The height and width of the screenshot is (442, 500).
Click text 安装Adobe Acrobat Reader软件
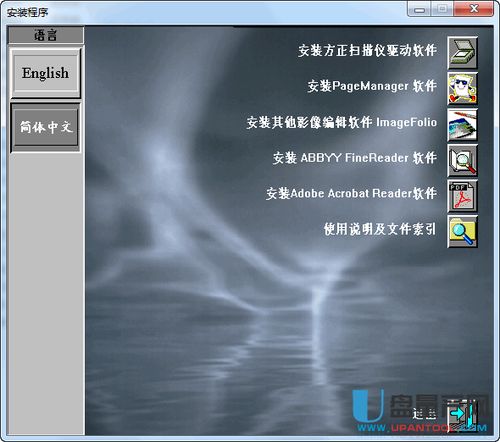(x=351, y=193)
